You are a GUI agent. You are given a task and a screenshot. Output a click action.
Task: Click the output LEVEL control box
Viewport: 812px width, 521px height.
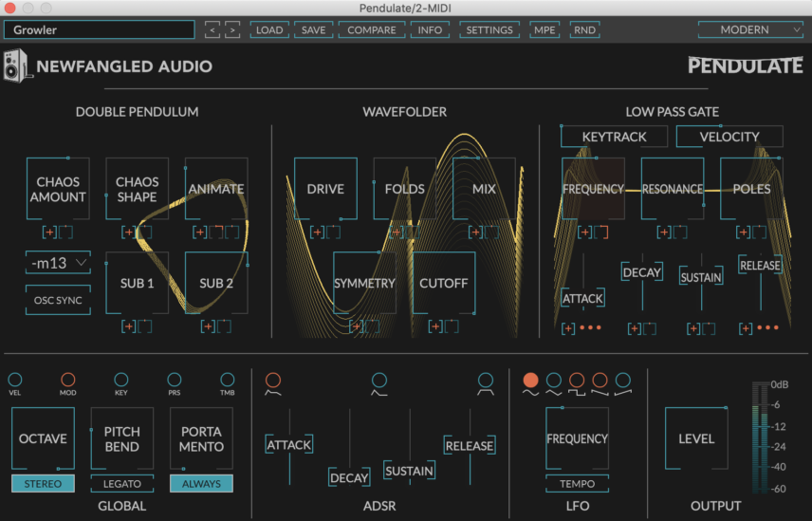coord(696,438)
